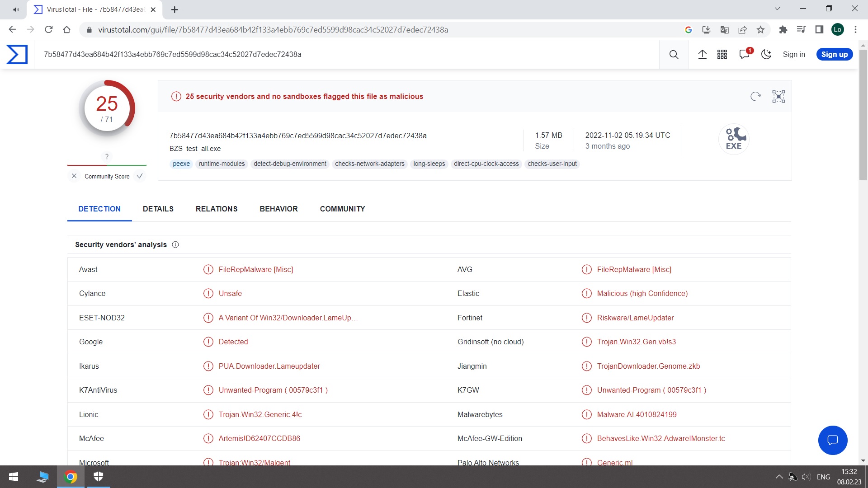
Task: Expand the system tray hidden icons arrow
Action: click(x=779, y=477)
